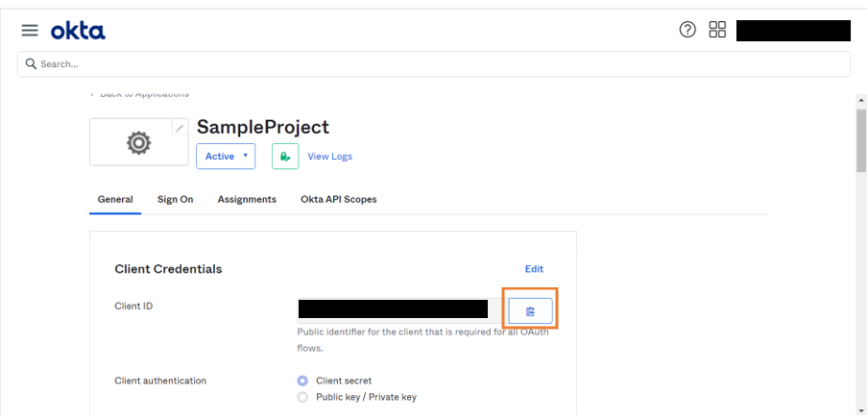Viewport: 868px width, 419px height.
Task: Open the Assignments tab
Action: click(247, 199)
